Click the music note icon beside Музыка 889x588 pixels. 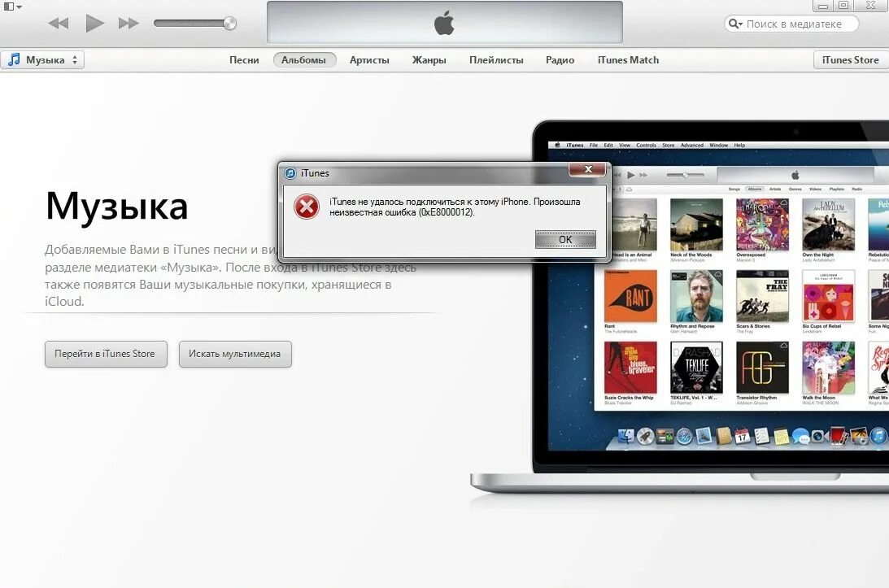click(x=14, y=59)
